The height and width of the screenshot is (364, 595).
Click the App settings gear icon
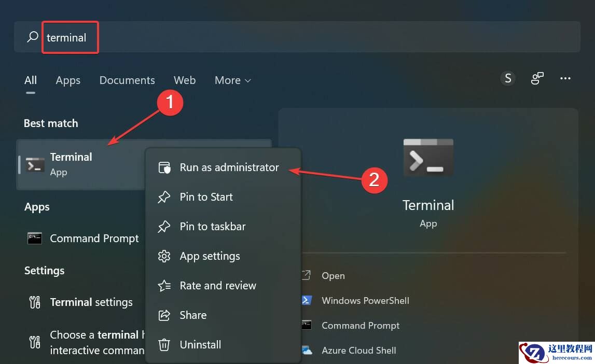tap(164, 256)
